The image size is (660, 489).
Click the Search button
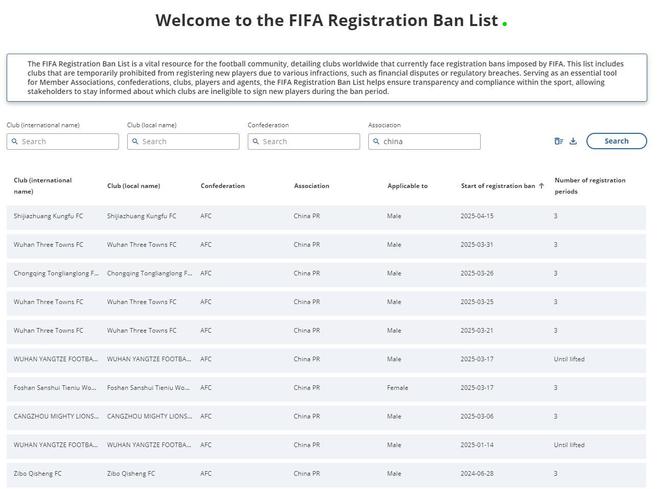[616, 141]
